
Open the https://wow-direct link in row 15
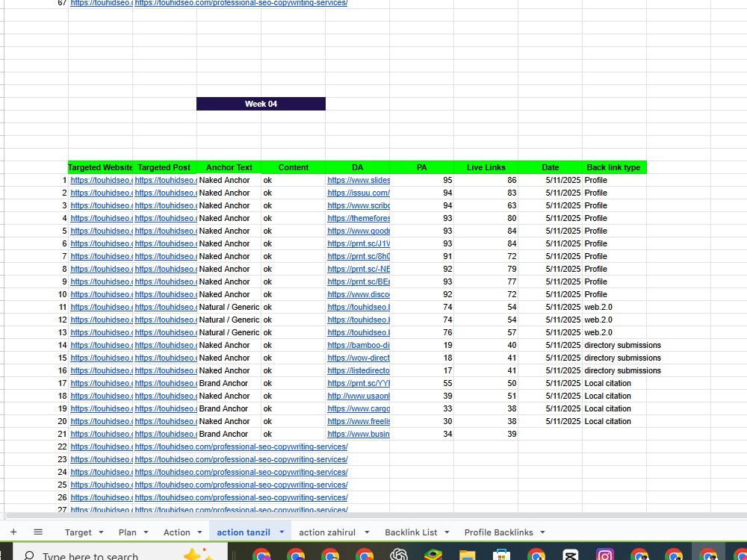tap(359, 358)
